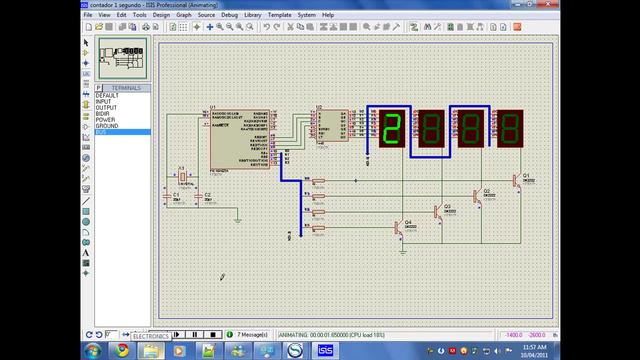
Task: Open Windows Explorer from the taskbar
Action: click(151, 351)
